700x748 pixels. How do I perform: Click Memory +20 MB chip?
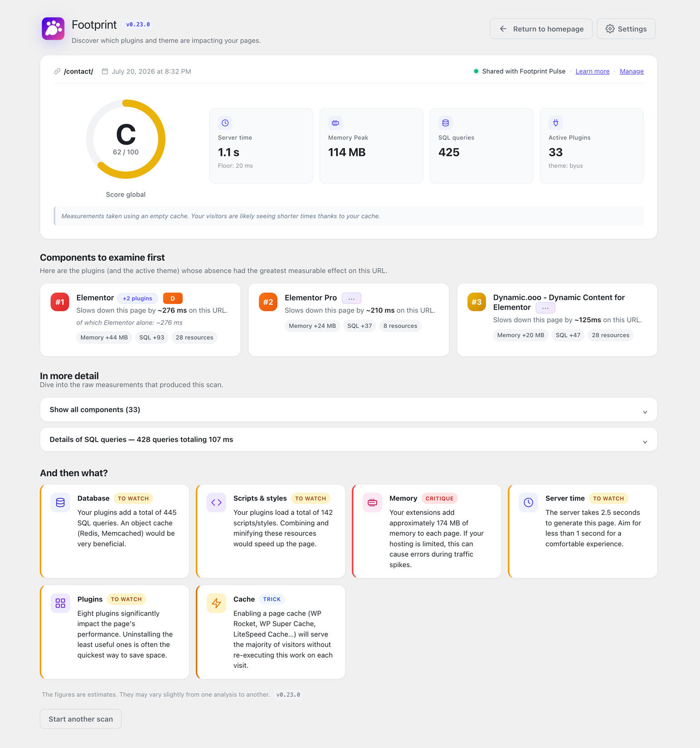tap(520, 335)
